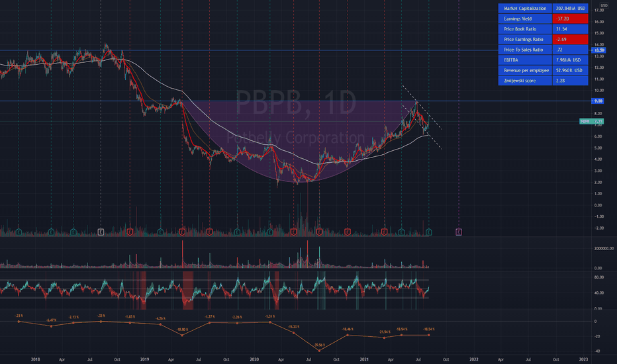
Task: Click the 2018 label on time axis
Action: coord(35,359)
